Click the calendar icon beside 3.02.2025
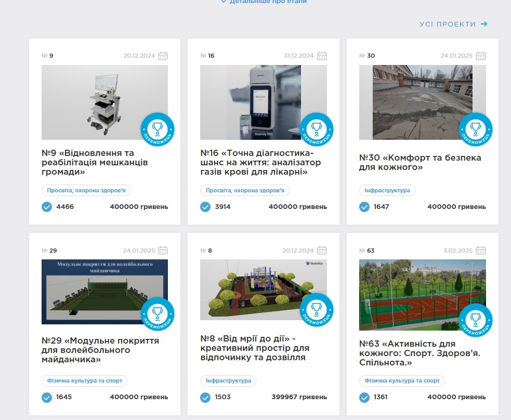The image size is (511, 420). pyautogui.click(x=481, y=251)
